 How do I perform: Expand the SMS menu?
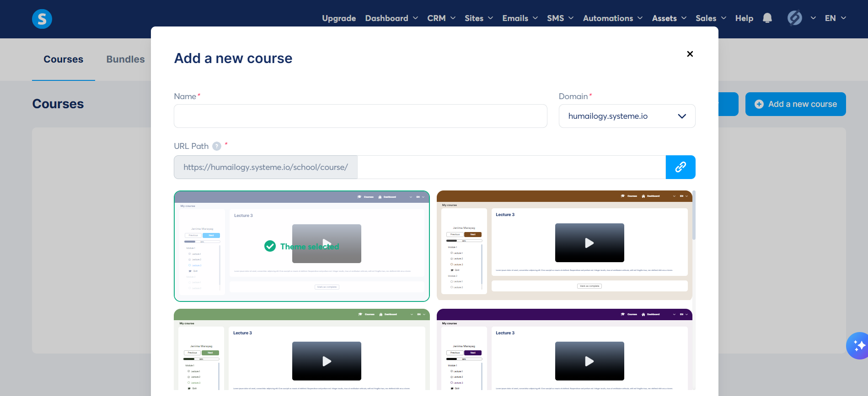pos(560,18)
